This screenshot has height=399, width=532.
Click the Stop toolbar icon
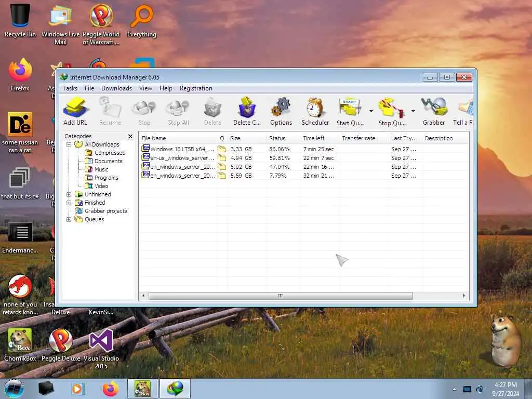144,111
